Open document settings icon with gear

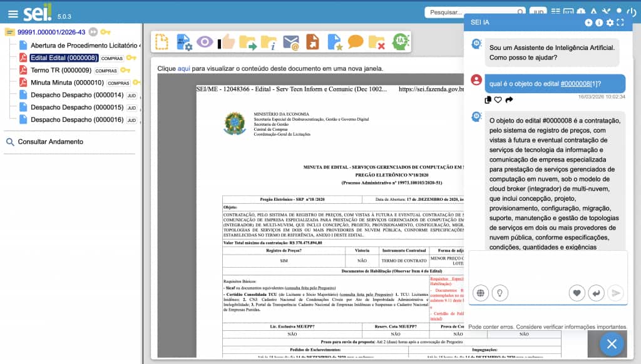pos(184,42)
